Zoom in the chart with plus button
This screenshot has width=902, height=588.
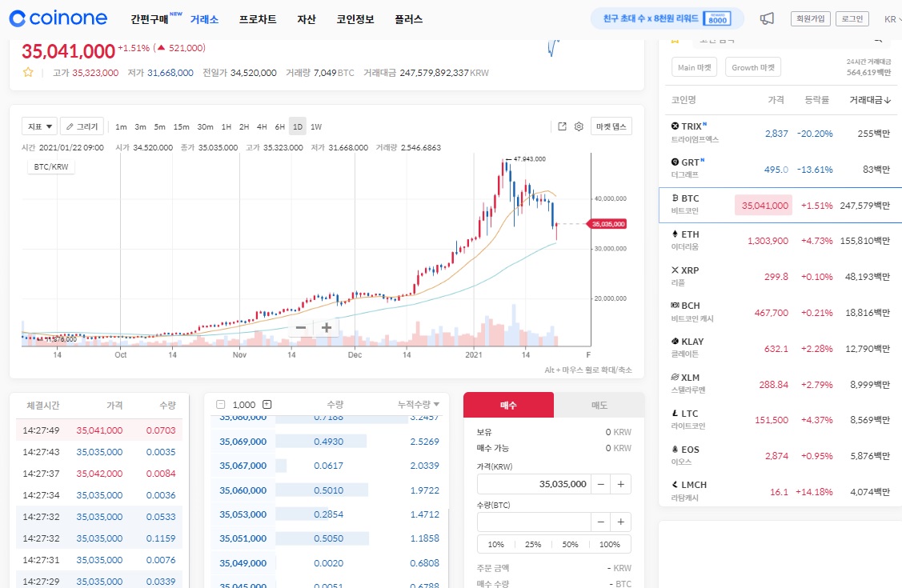pyautogui.click(x=327, y=328)
